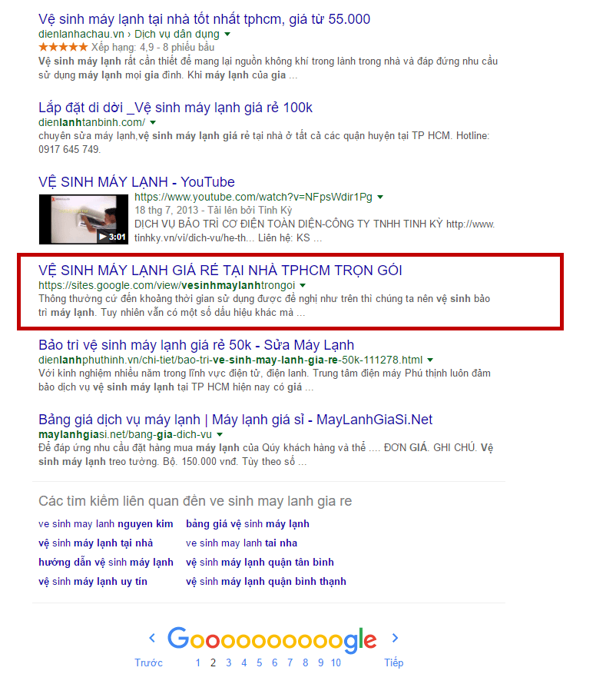Expand options arrow beside sites.google.com URL
The width and height of the screenshot is (616, 684).
tap(303, 286)
